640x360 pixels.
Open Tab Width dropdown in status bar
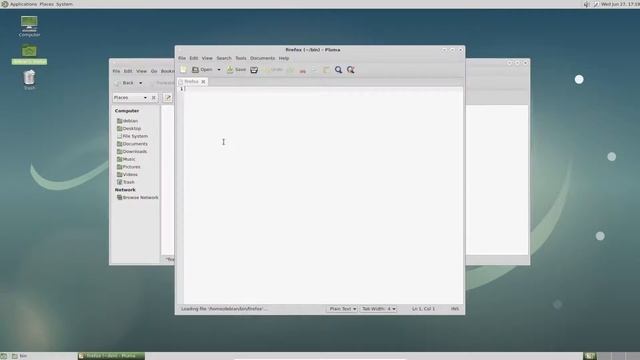tap(378, 309)
